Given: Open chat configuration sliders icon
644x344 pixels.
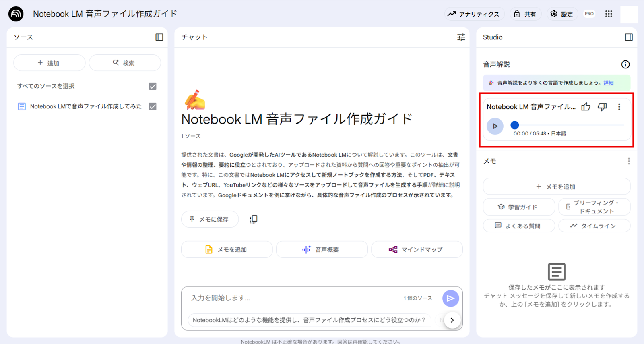Looking at the screenshot, I should (461, 37).
